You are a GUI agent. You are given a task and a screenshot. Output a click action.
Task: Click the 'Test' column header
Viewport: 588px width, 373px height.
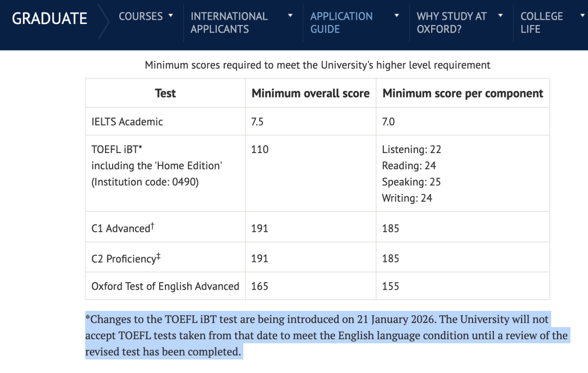tap(165, 93)
